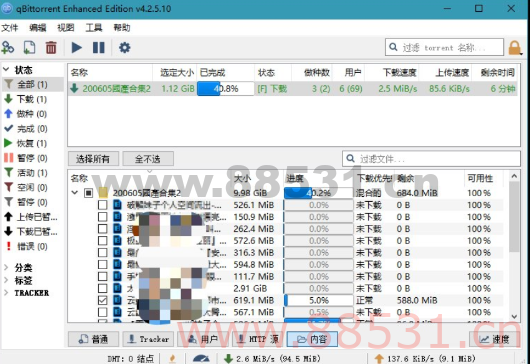Collapse the 200605 folder tree node
This screenshot has height=364, width=530.
(x=75, y=193)
